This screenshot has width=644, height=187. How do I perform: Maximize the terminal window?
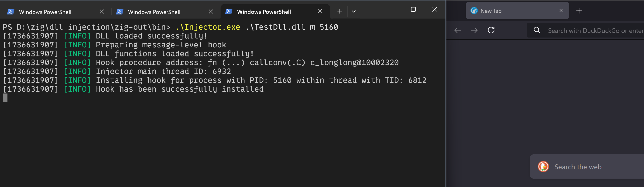point(413,10)
